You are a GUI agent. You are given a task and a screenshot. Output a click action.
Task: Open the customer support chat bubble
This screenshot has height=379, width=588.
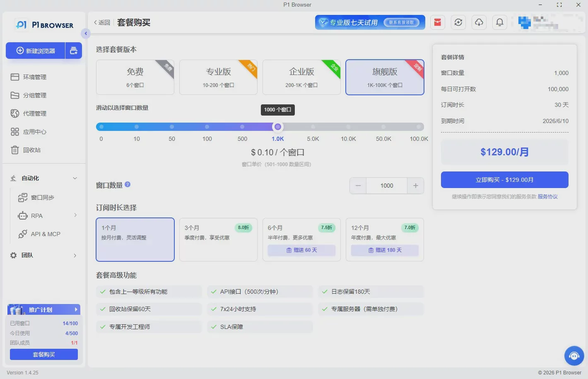[x=574, y=356]
